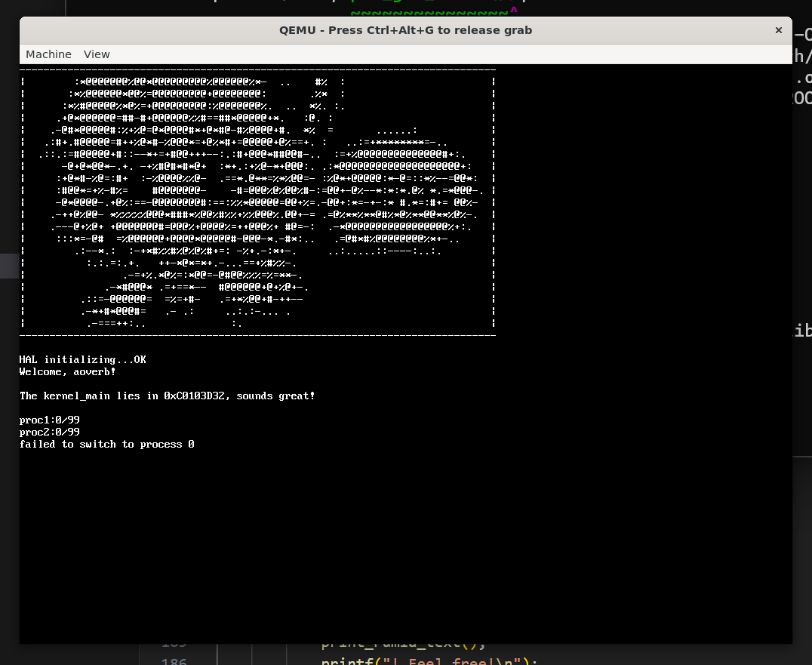Screen dimensions: 812x665
Task: Click the "Welcome, aoverb!" message
Action: pyautogui.click(x=68, y=372)
